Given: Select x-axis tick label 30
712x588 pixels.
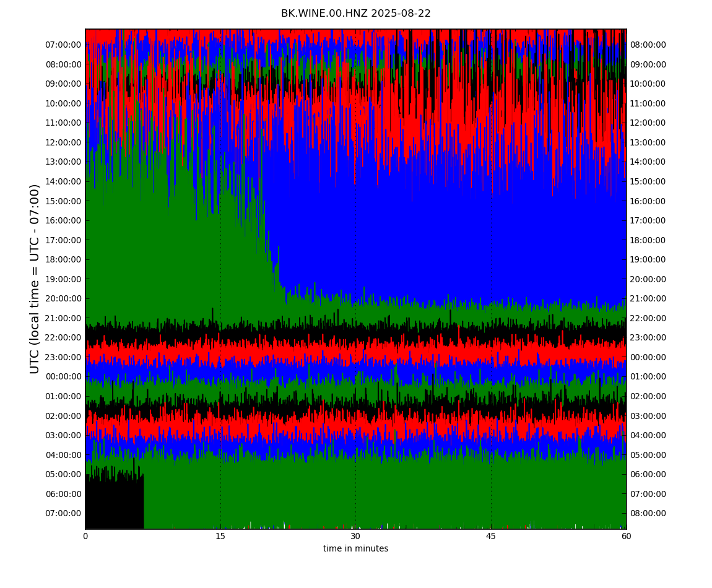Looking at the screenshot, I should [x=355, y=536].
